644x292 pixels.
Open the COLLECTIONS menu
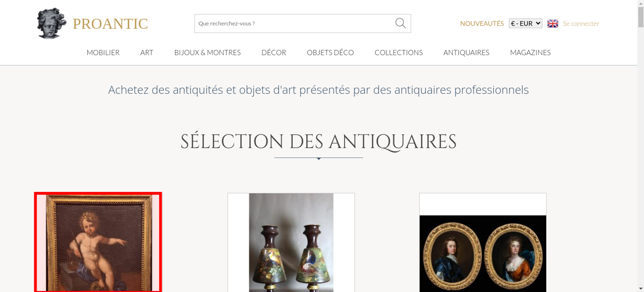(x=399, y=52)
